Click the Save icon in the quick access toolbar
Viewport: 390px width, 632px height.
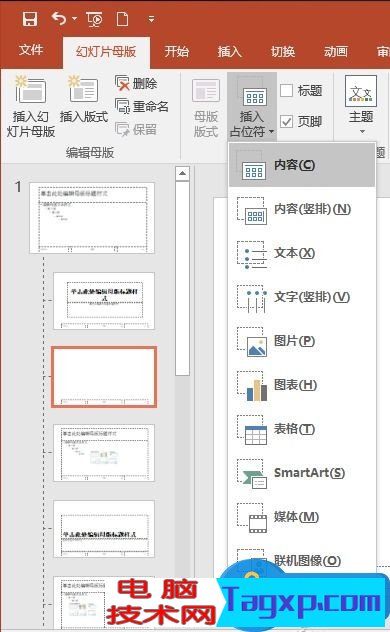pos(30,19)
